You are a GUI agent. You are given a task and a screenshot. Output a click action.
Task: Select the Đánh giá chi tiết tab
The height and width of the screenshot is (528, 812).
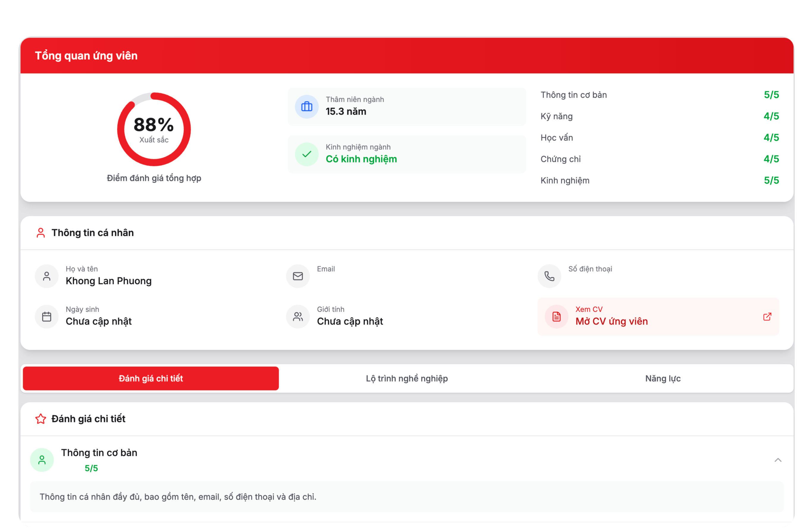click(x=151, y=378)
